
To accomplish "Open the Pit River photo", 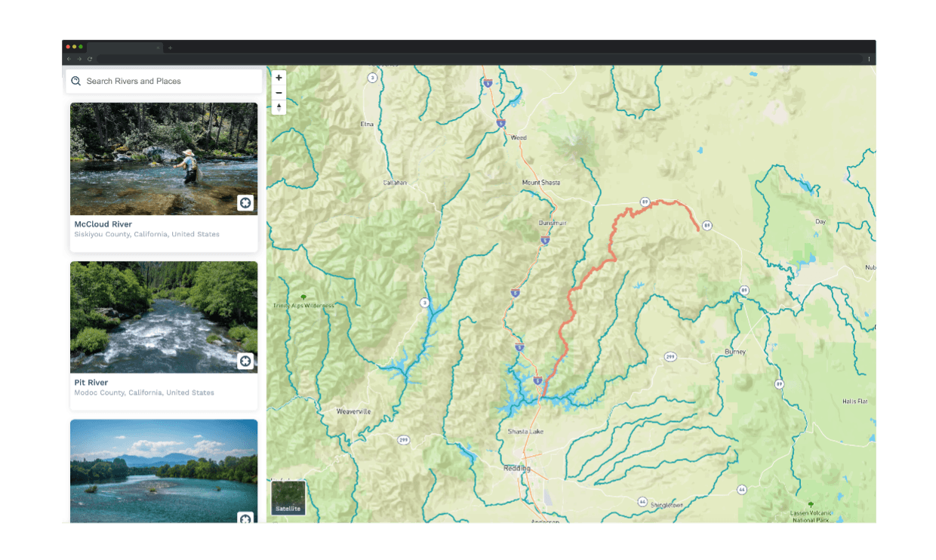I will click(164, 317).
